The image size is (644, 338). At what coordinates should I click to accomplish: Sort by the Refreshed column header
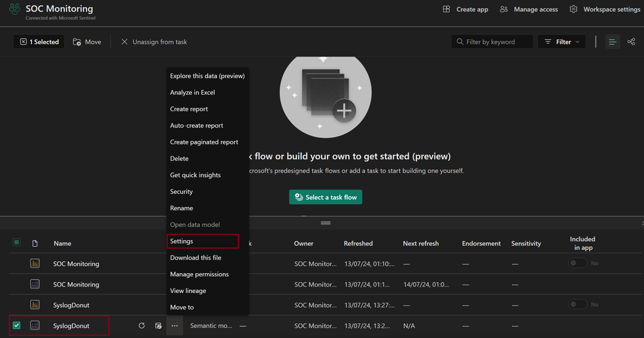(358, 243)
